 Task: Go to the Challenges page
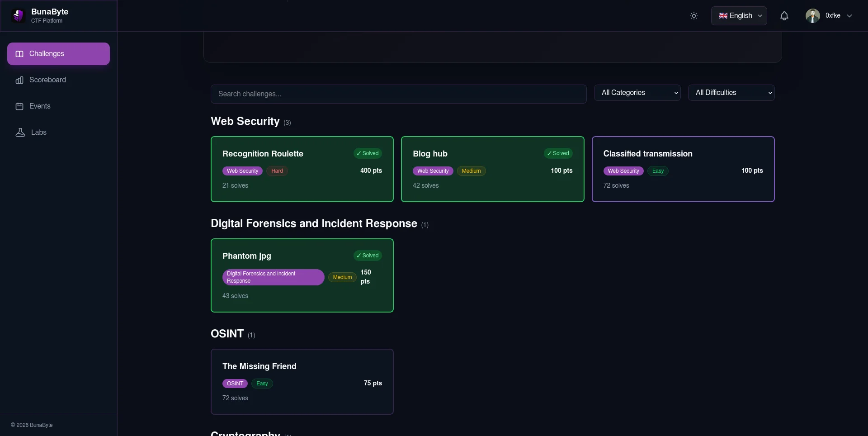tap(58, 54)
